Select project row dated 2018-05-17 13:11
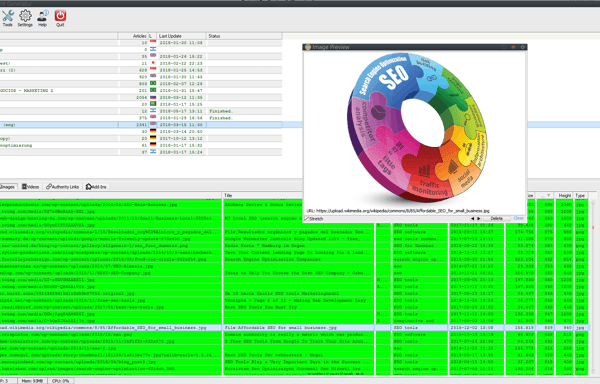The height and width of the screenshot is (384, 600). click(x=141, y=111)
